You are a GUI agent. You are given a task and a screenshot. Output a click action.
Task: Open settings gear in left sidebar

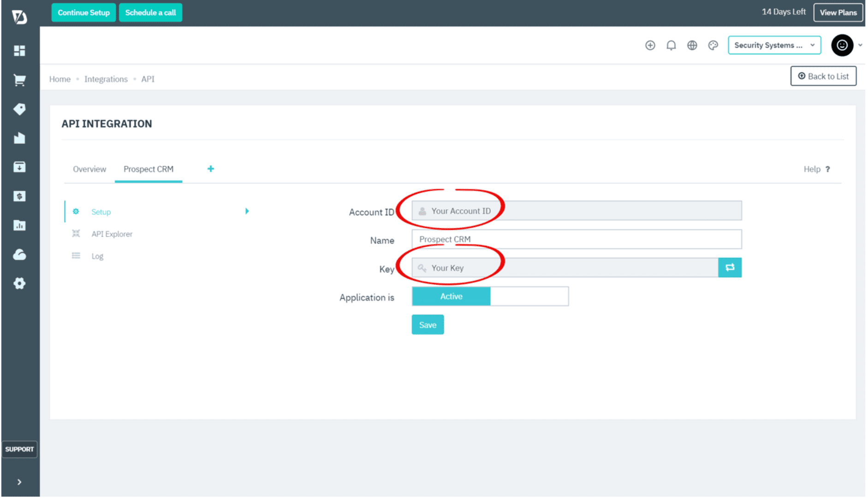pos(19,284)
